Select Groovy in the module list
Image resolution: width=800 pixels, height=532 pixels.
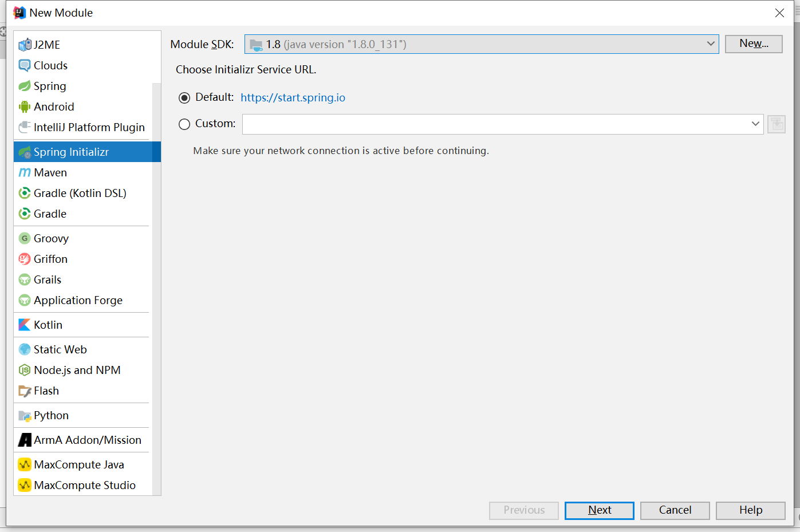click(x=83, y=238)
